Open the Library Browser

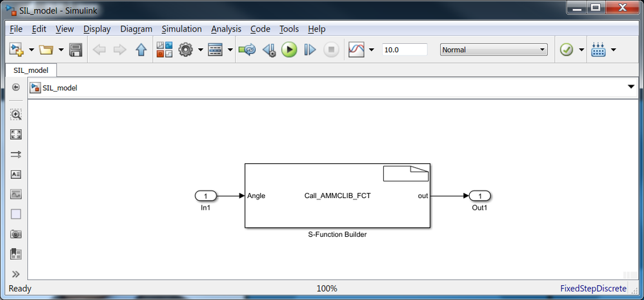point(165,50)
